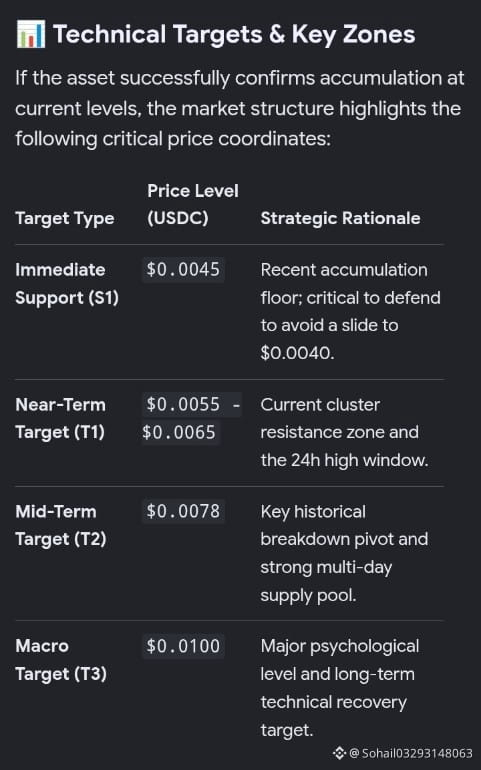Click the Macro Target (T3) row label

coord(61,660)
